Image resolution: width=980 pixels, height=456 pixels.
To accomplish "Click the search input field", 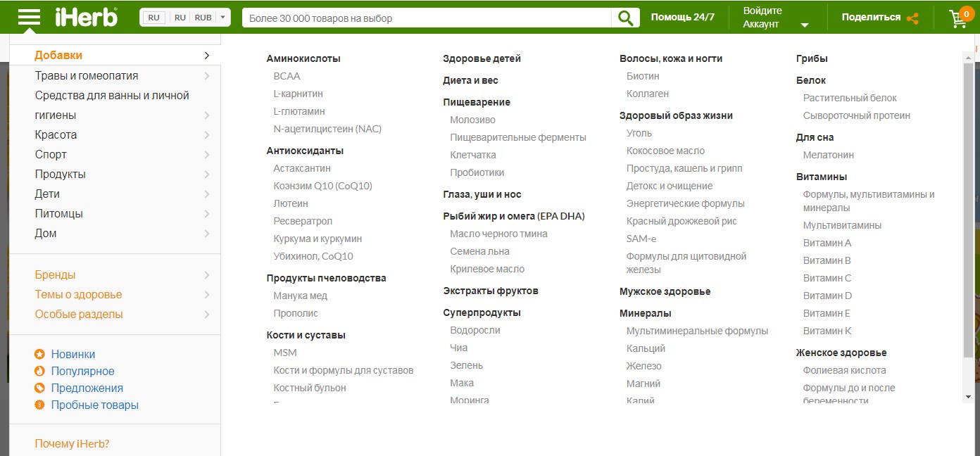I will click(x=426, y=18).
